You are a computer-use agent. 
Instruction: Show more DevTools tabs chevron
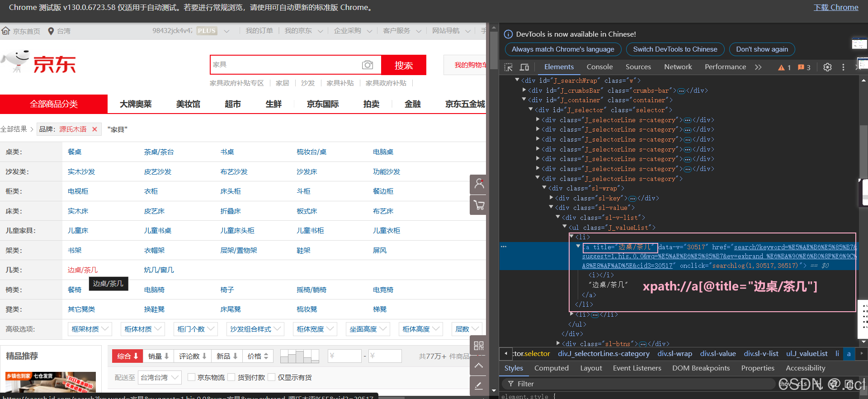tap(758, 67)
